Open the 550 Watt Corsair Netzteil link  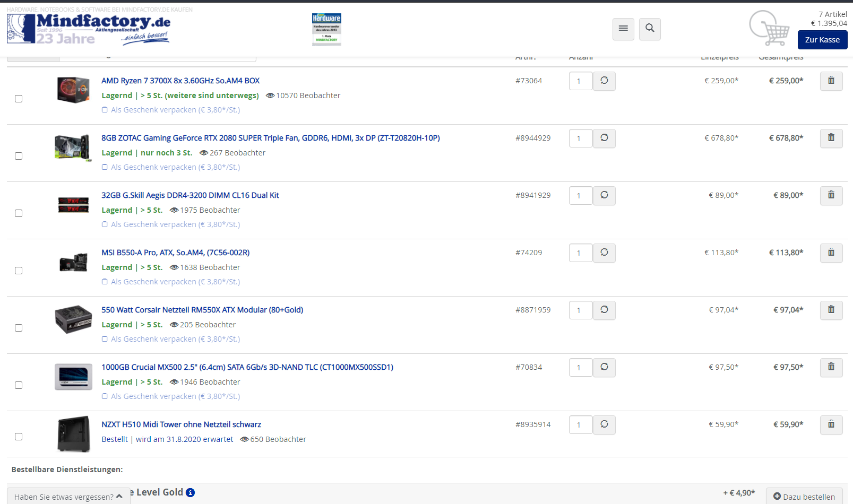point(202,310)
